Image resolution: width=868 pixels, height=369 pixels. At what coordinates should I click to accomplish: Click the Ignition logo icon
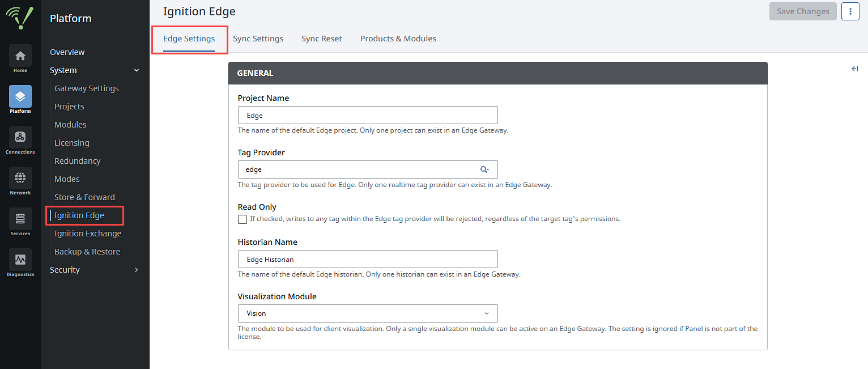point(20,18)
